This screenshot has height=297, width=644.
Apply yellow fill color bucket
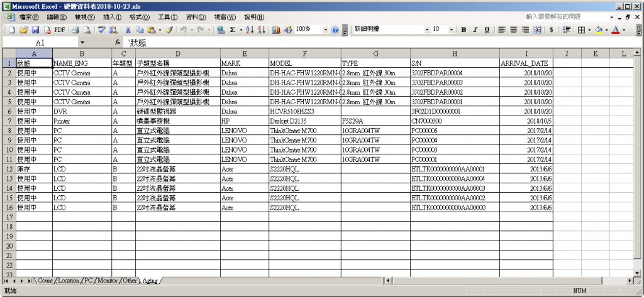[599, 30]
